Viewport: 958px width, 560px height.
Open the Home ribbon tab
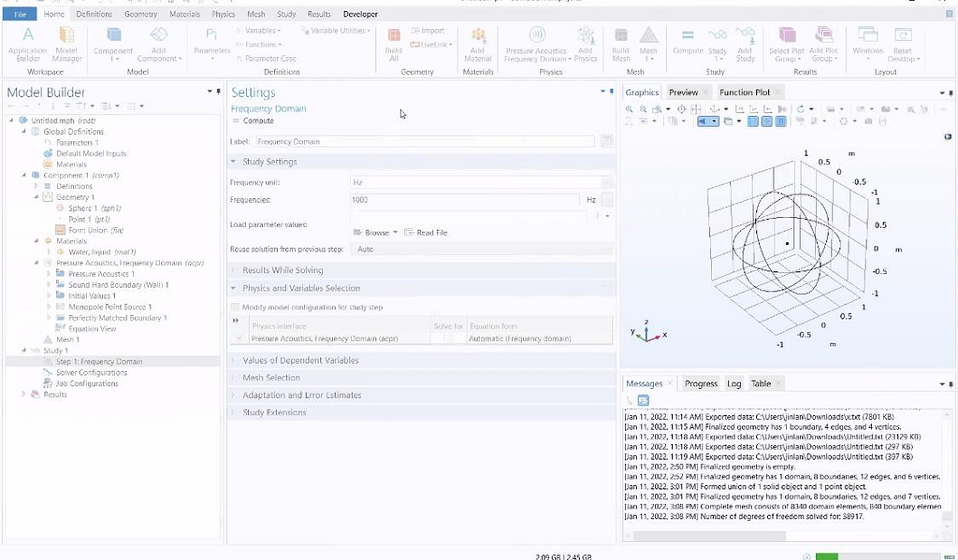[54, 13]
